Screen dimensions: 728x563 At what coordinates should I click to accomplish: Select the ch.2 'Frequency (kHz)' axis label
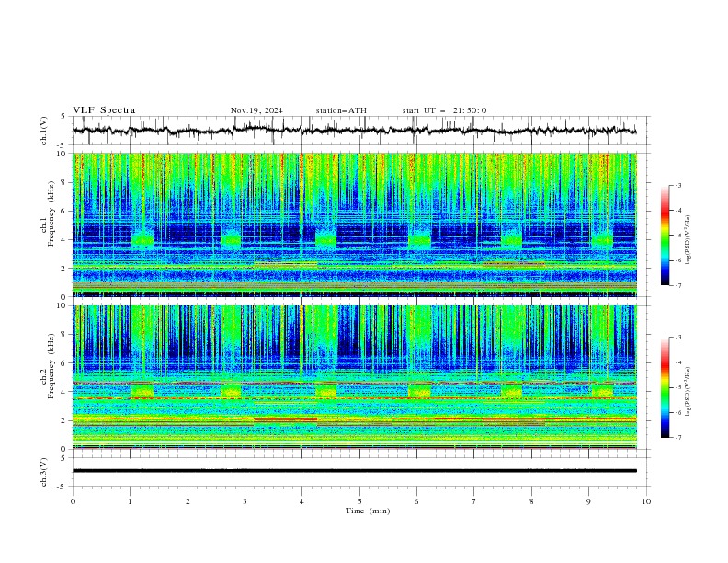click(x=51, y=366)
